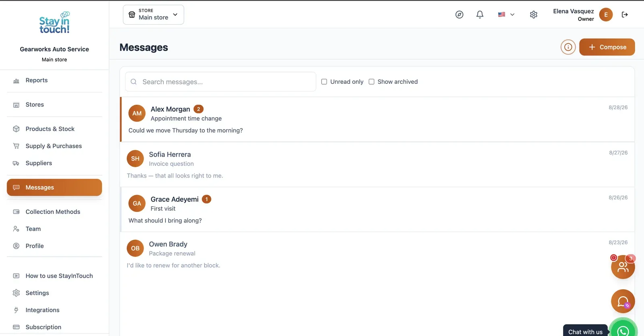Image resolution: width=644 pixels, height=336 pixels.
Task: Click the StayInTouch logo
Action: pyautogui.click(x=54, y=23)
